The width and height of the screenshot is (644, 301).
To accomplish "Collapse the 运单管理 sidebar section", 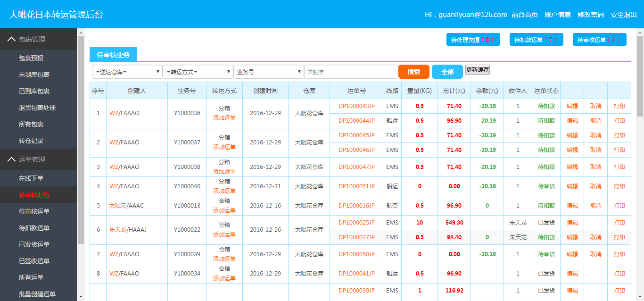I will (38, 159).
